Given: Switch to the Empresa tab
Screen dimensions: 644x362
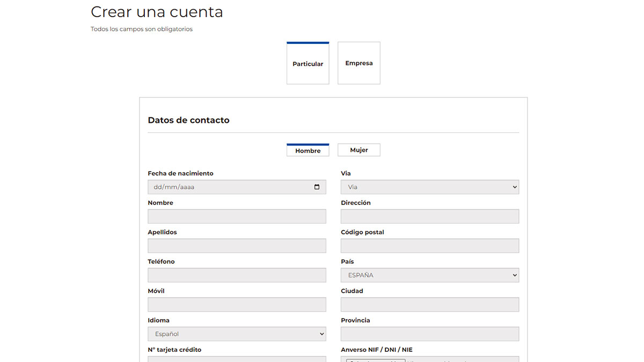Looking at the screenshot, I should point(358,63).
